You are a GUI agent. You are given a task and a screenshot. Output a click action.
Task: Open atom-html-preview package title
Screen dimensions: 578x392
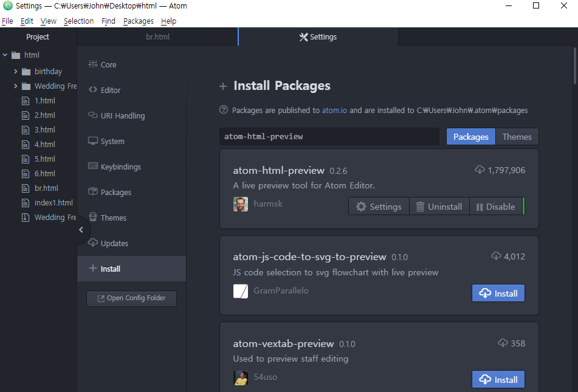point(279,170)
